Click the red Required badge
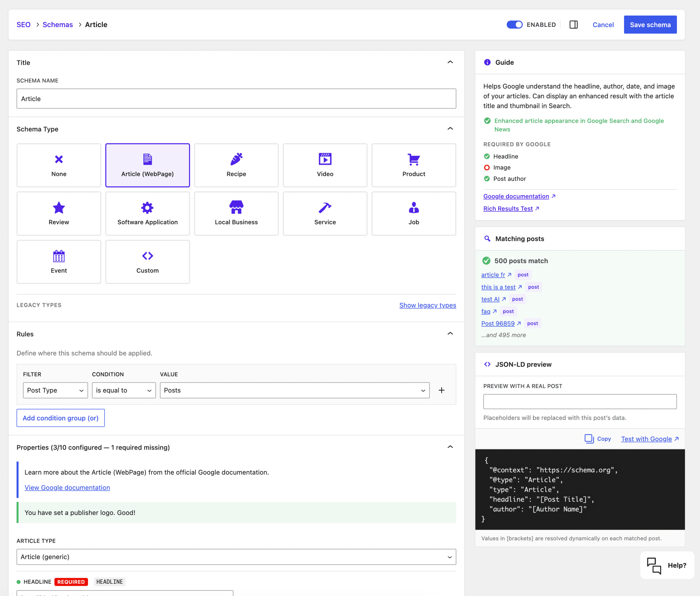This screenshot has width=700, height=596. click(71, 582)
